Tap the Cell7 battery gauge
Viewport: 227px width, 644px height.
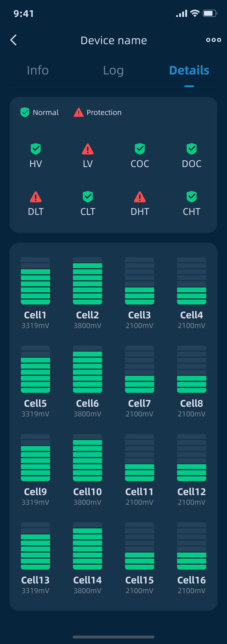[x=140, y=369]
